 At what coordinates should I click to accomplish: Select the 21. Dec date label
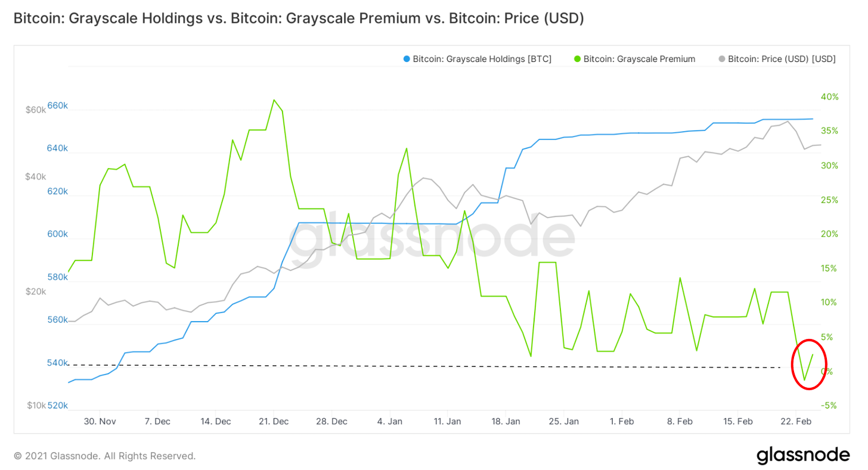coord(273,421)
